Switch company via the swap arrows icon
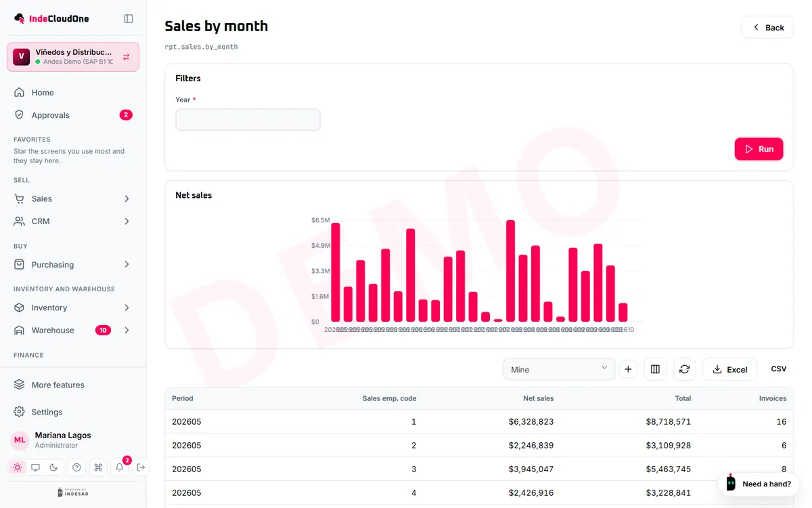Viewport: 812px width, 508px height. tap(126, 57)
